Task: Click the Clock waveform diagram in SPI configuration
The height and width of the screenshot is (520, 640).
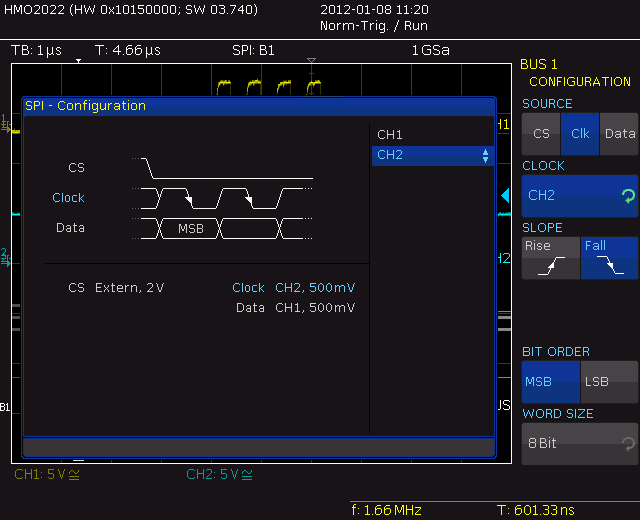Action: coord(226,198)
